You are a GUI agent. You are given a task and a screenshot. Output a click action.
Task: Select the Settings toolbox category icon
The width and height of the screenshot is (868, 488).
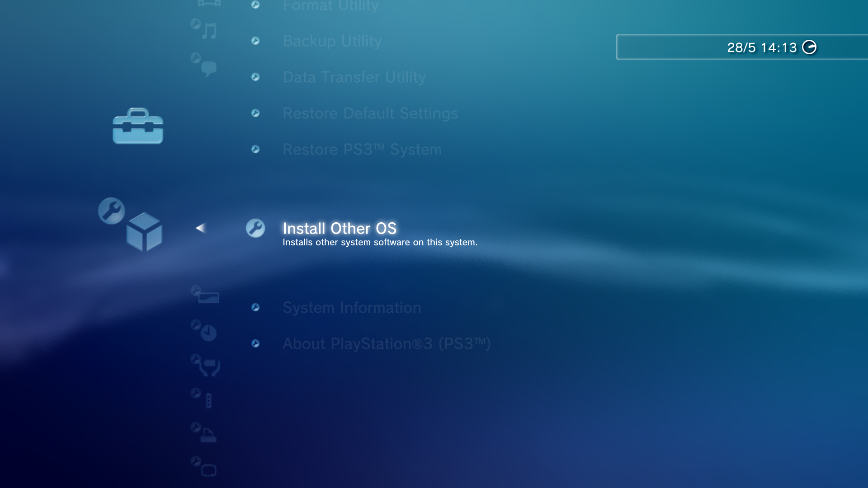coord(138,126)
